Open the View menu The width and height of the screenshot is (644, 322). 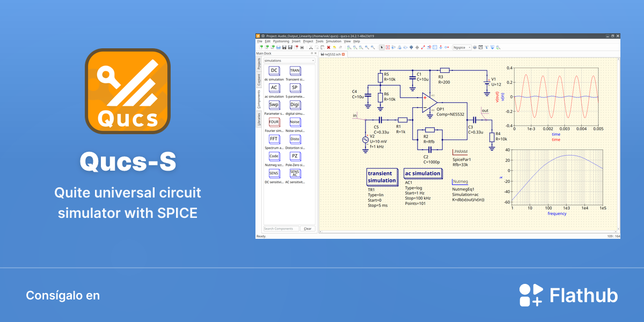tap(347, 41)
